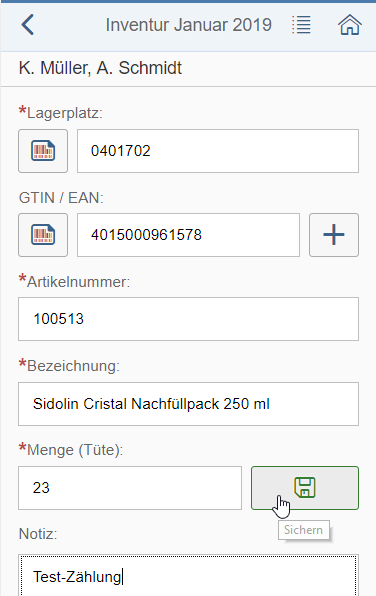Click the Notiz text area with Test-Zählung
Image resolution: width=376 pixels, height=596 pixels.
coord(188,575)
